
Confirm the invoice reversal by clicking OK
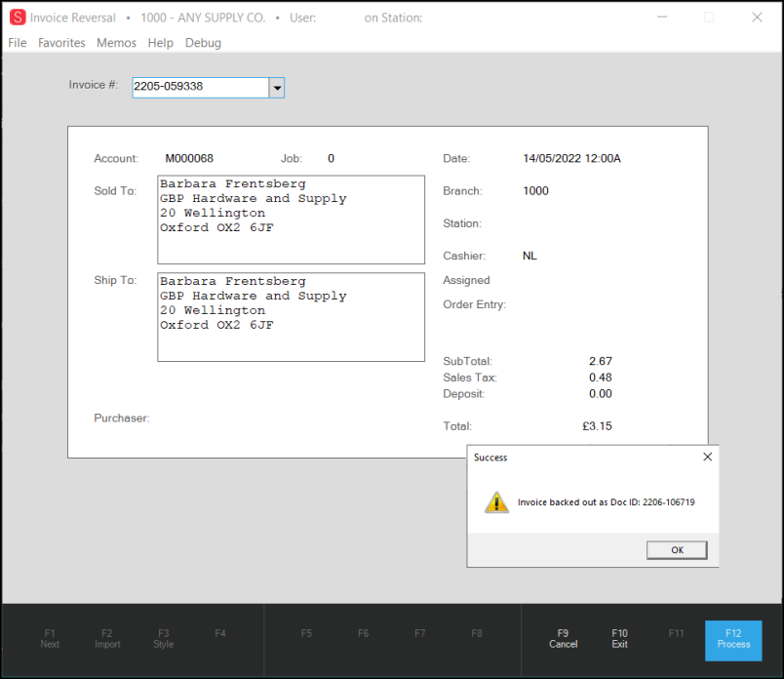click(x=676, y=549)
